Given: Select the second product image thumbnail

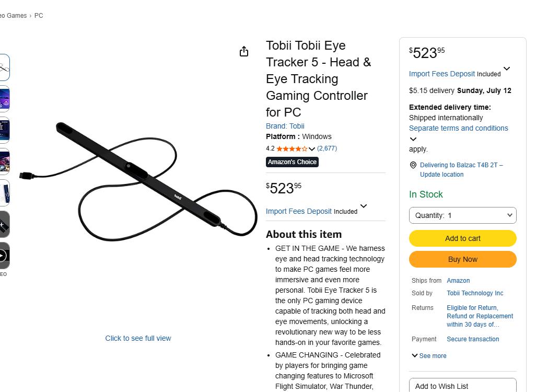Looking at the screenshot, I should [x=4, y=99].
